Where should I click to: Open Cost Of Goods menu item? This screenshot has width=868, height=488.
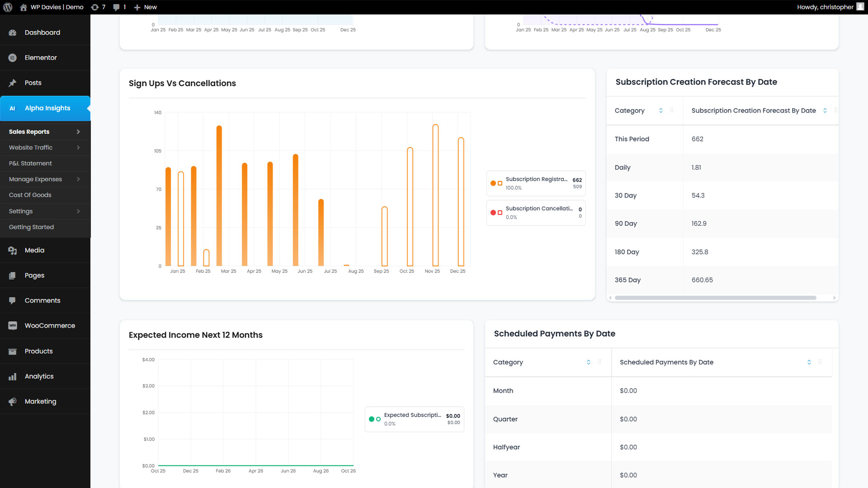30,195
